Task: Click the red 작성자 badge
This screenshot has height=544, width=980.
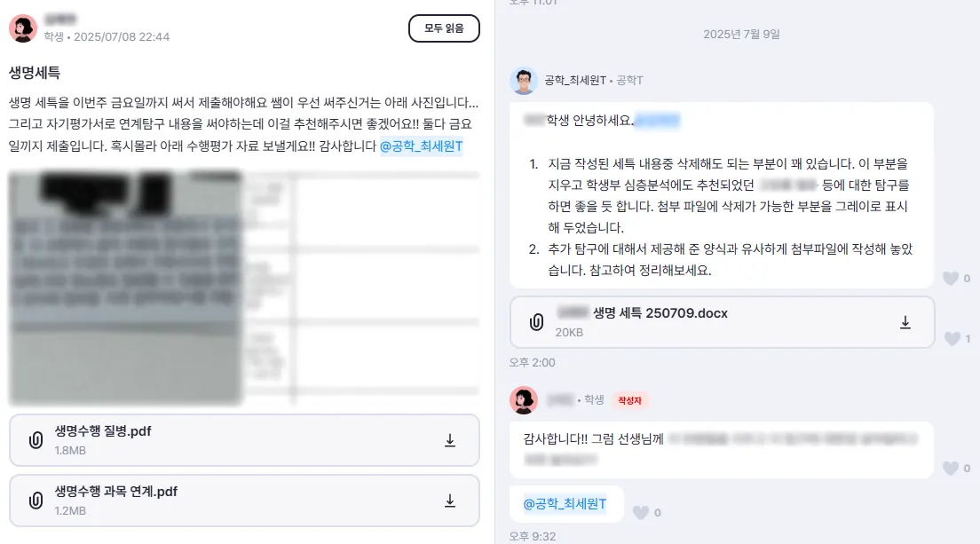Action: 629,400
